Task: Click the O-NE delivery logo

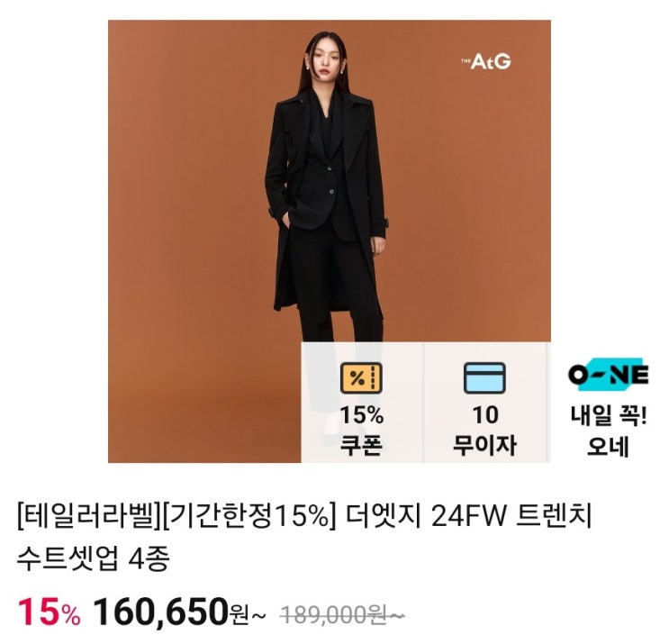Action: pos(609,375)
